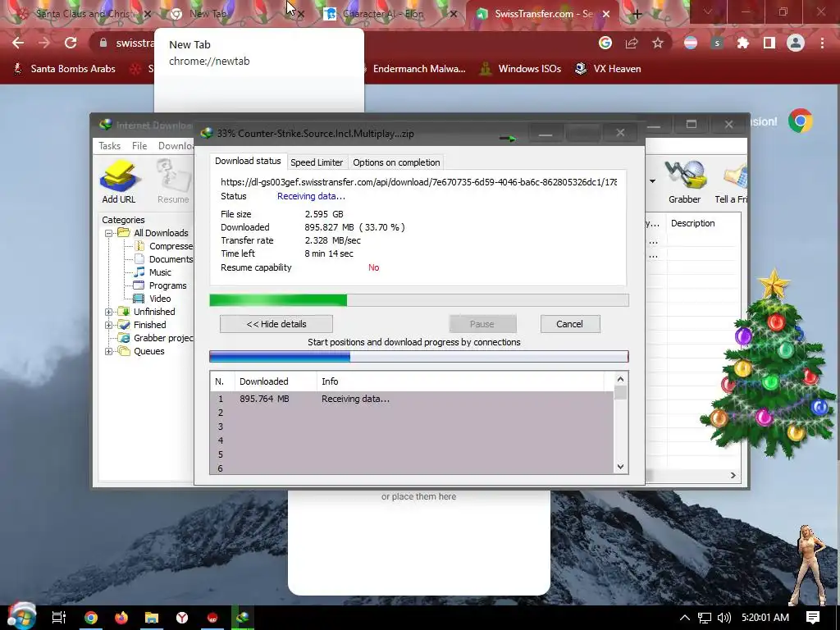Viewport: 840px width, 630px height.
Task: Open the Downloads menu in IDM
Action: pyautogui.click(x=176, y=146)
